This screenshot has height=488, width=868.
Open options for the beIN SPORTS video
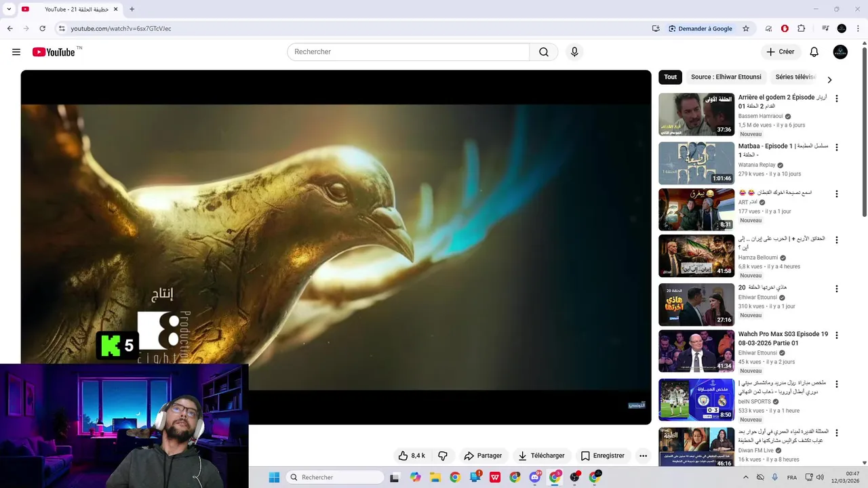[836, 384]
